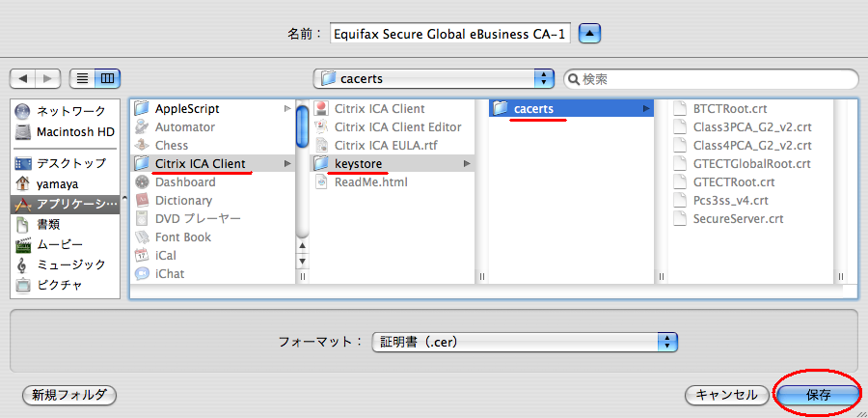Expand the AppleScript folder arrow
868x418 pixels.
coord(287,109)
